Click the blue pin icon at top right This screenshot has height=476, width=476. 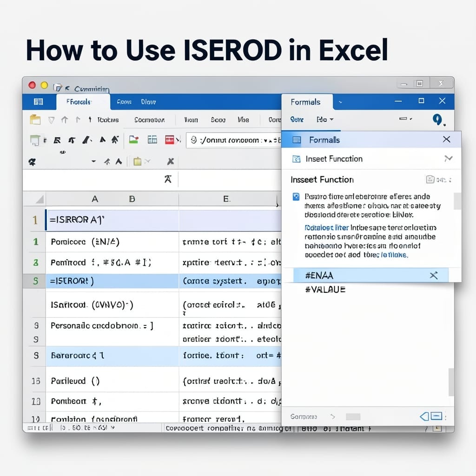(437, 119)
